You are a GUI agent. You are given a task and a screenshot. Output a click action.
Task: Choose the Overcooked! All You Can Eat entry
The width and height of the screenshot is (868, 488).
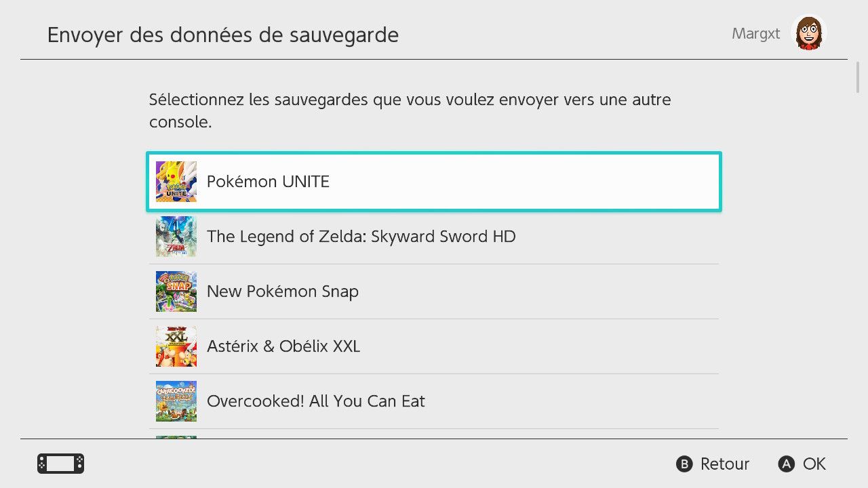click(434, 401)
